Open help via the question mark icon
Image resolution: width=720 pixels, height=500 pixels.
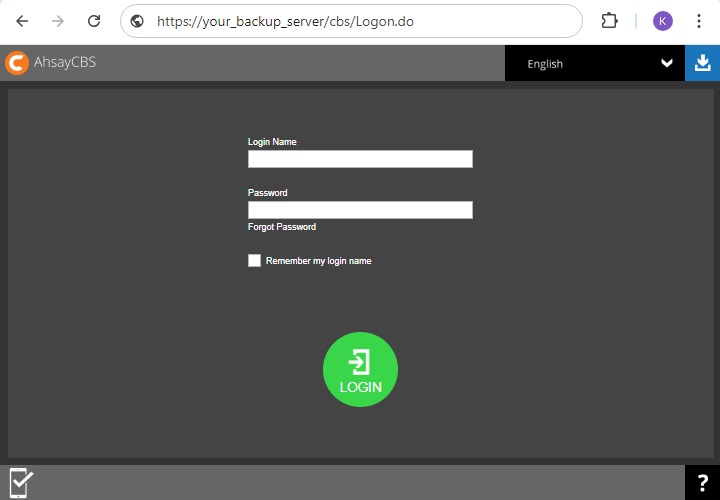[x=703, y=483]
